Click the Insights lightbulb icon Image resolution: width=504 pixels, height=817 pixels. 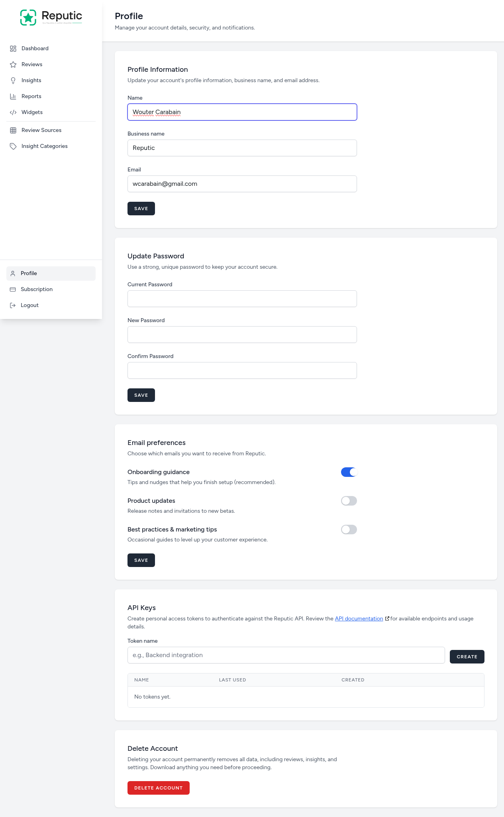(x=13, y=80)
